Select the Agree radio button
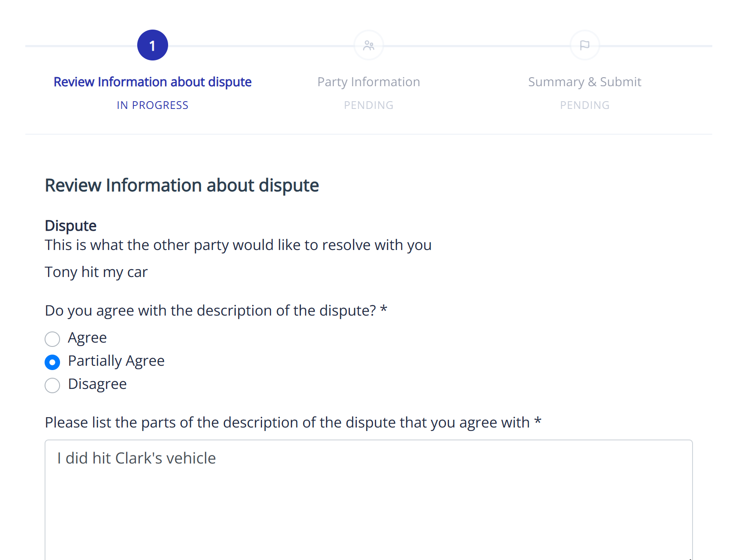Viewport: 732px width, 560px height. (52, 339)
